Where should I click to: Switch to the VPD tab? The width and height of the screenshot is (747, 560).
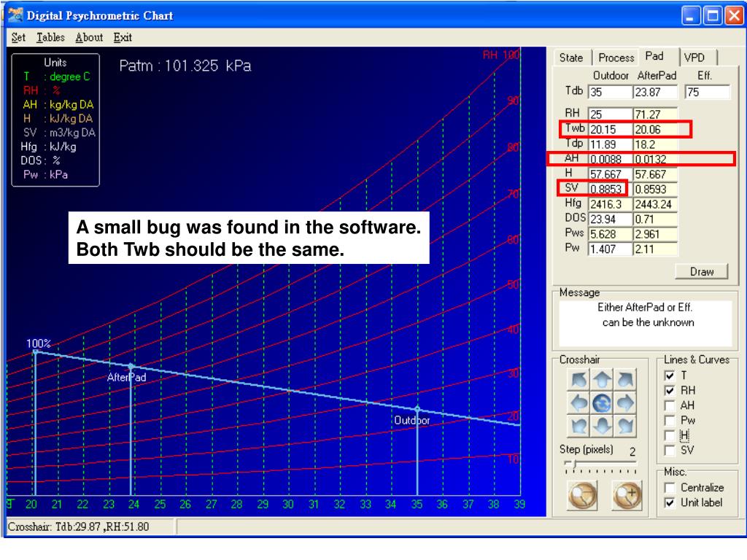coord(697,58)
